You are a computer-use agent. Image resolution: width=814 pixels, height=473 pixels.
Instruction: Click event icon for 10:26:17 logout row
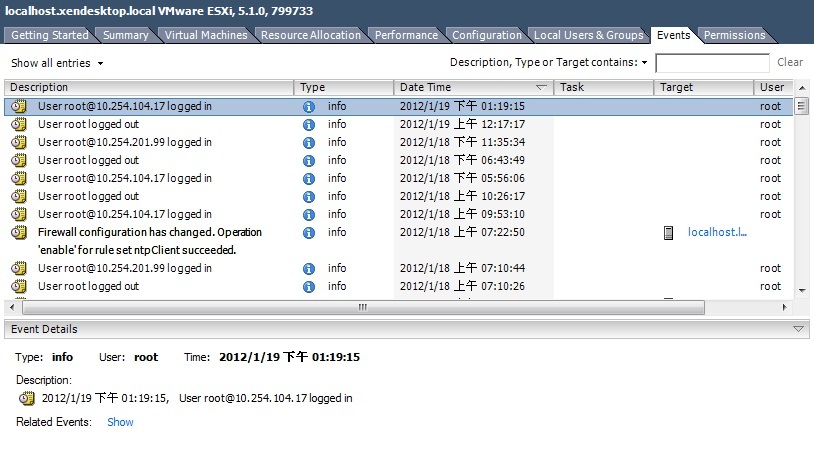pyautogui.click(x=19, y=196)
